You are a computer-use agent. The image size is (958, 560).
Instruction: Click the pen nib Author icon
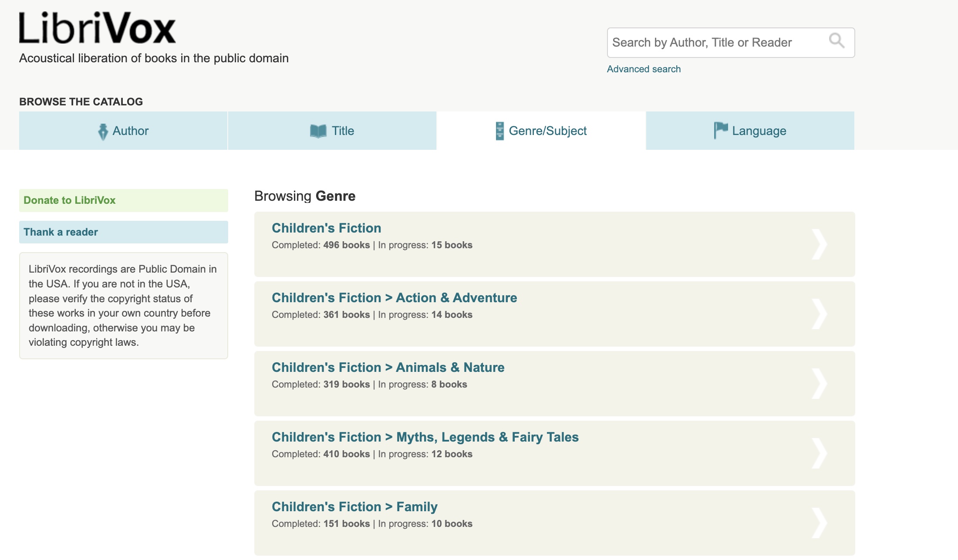pos(103,132)
